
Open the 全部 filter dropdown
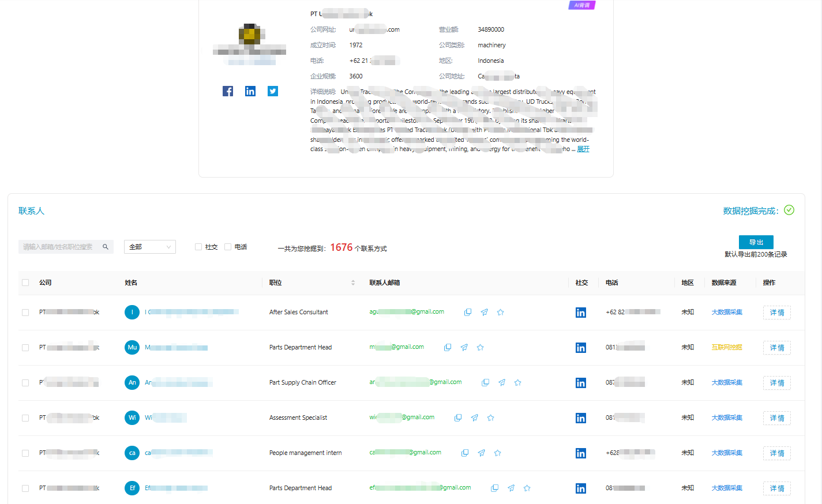point(150,247)
